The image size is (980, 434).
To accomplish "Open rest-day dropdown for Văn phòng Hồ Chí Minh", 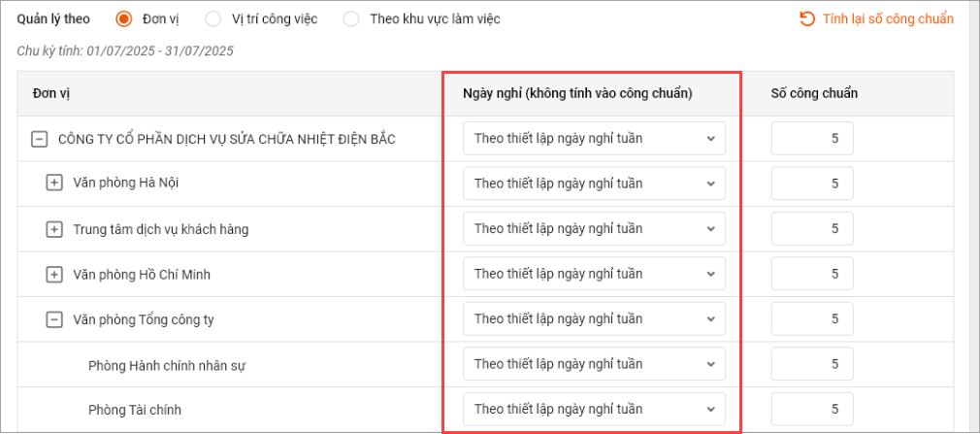I will coord(594,274).
